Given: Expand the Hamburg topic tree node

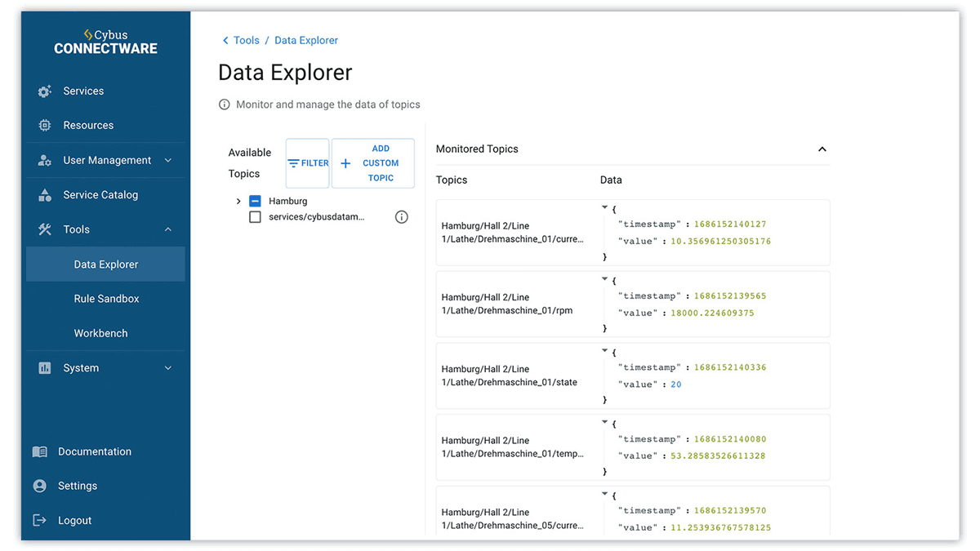Looking at the screenshot, I should (x=238, y=201).
